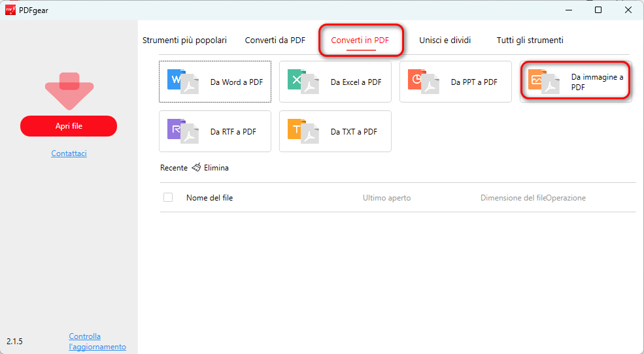Maximize the PDFgear window

[x=598, y=10]
